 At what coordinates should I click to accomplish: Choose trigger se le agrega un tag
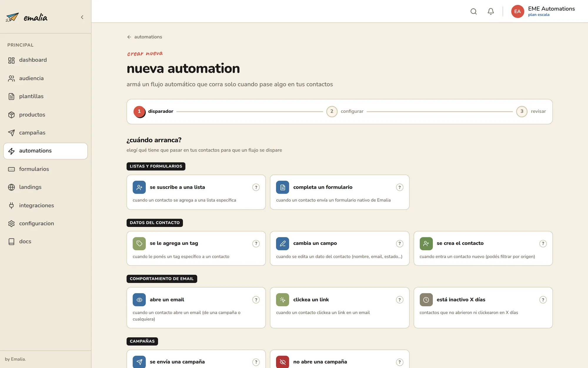(x=196, y=248)
